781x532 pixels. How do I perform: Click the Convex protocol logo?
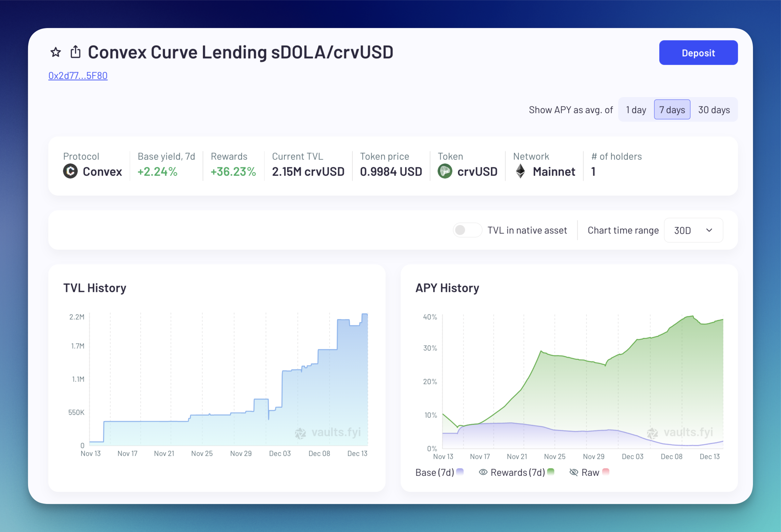coord(70,171)
